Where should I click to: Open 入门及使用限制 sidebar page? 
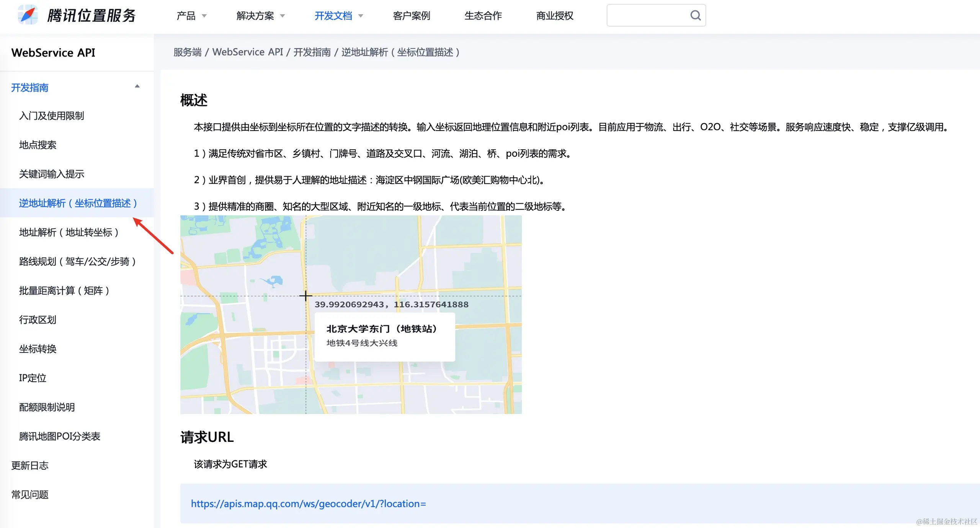pyautogui.click(x=51, y=116)
